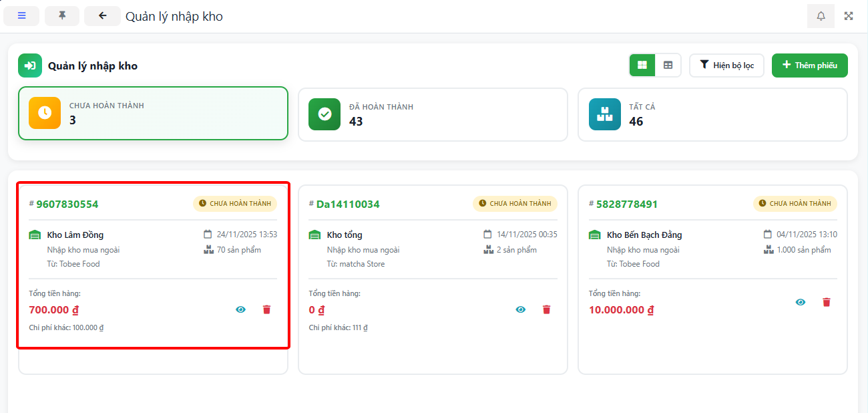Viewport: 868px width, 413px height.
Task: Select the Chưa hoàn thành status tab
Action: [x=153, y=113]
